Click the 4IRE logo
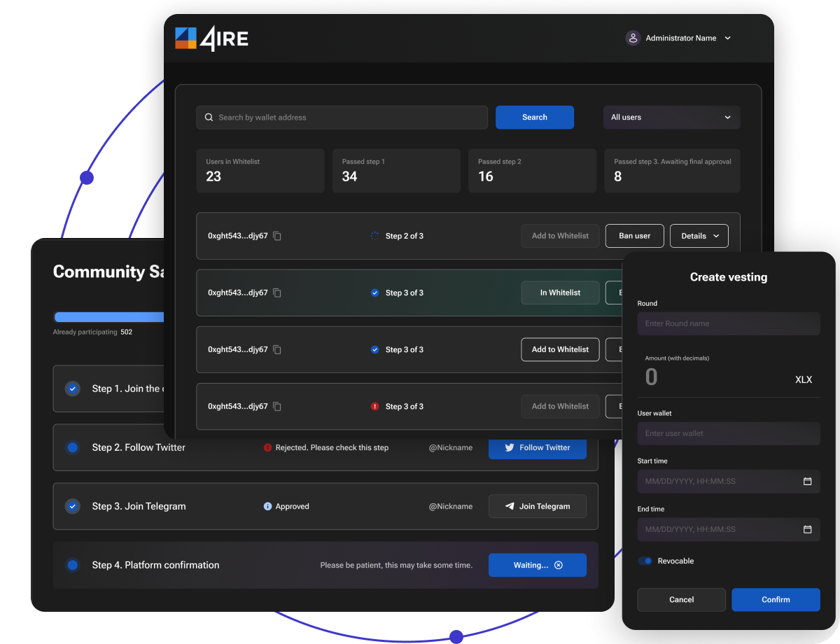The width and height of the screenshot is (840, 644). (211, 38)
